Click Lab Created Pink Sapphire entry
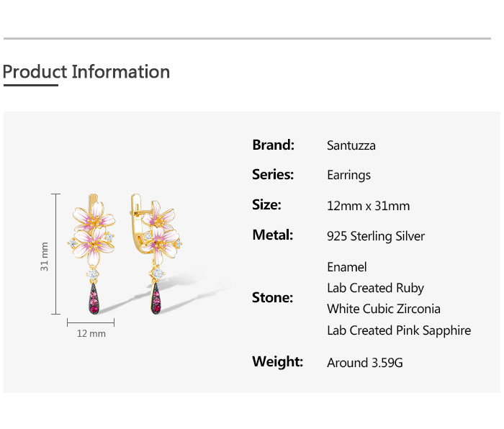 pos(399,330)
